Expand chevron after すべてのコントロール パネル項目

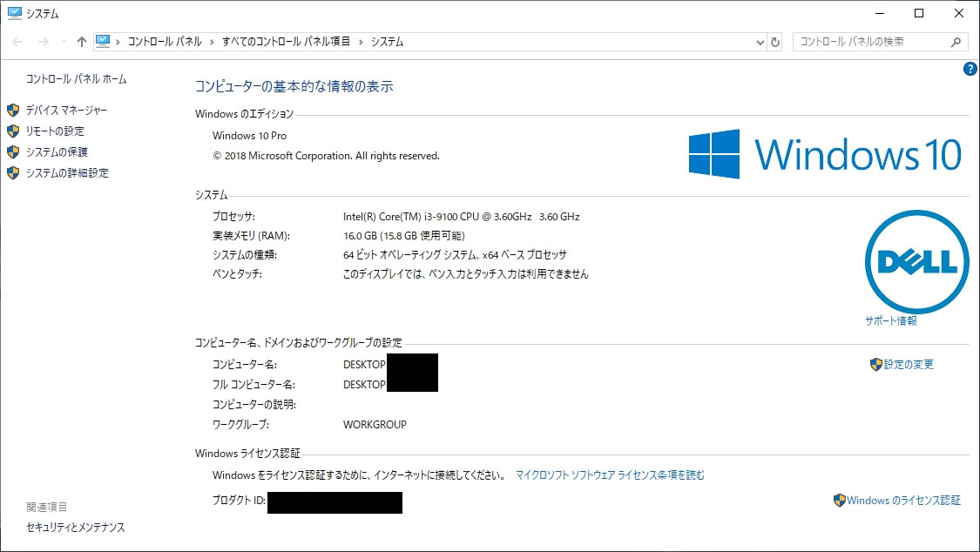[x=361, y=42]
